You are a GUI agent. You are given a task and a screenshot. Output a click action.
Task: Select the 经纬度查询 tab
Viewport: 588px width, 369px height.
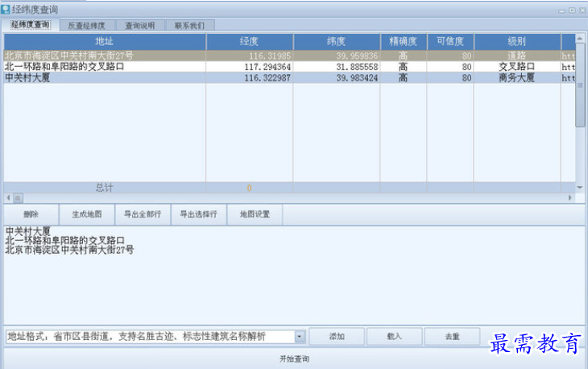point(31,26)
